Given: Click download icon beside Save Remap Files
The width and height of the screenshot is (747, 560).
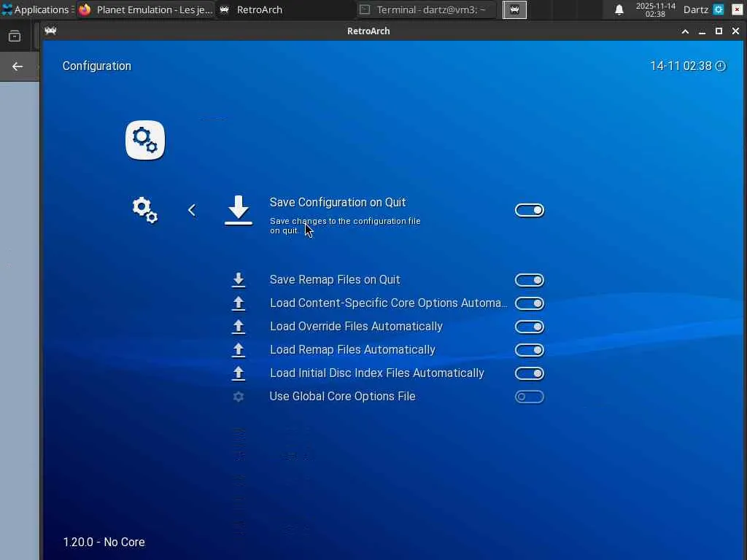Looking at the screenshot, I should pos(239,280).
